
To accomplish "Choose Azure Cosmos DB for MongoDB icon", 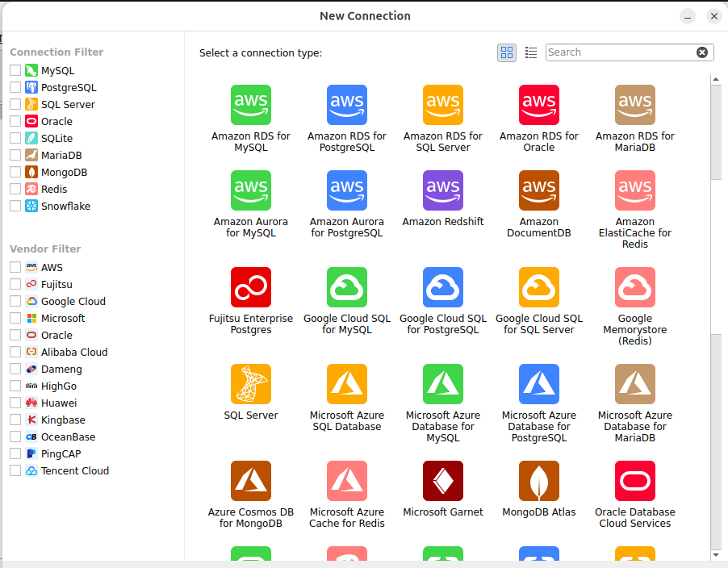I will (x=250, y=481).
